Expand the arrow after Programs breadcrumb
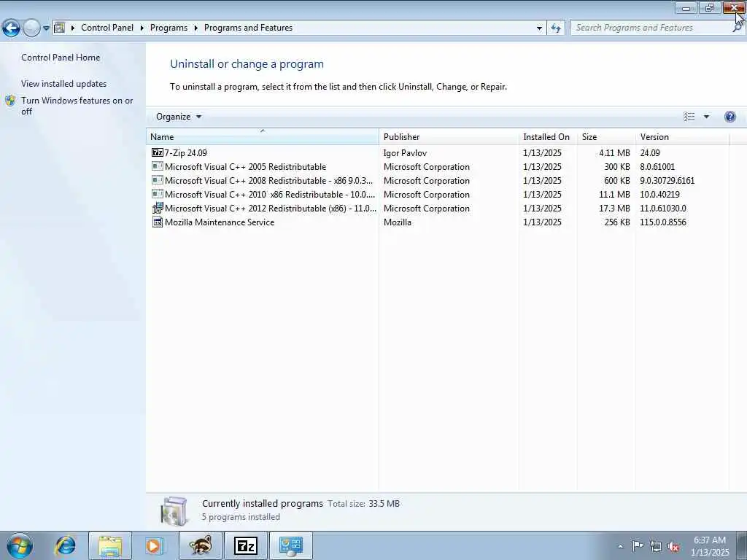The image size is (747, 560). pyautogui.click(x=196, y=28)
